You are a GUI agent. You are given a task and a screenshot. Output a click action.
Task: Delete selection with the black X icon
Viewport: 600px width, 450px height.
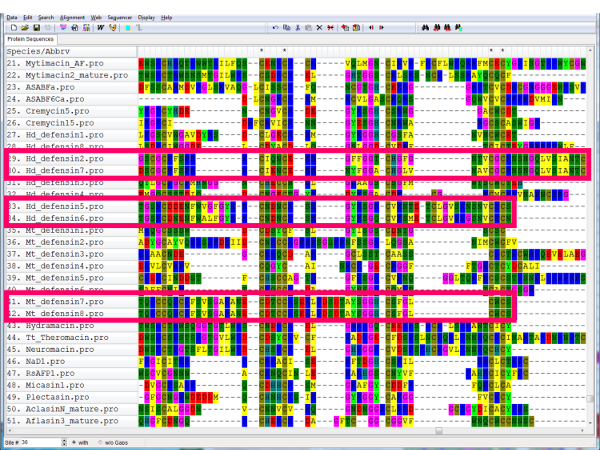[x=319, y=28]
